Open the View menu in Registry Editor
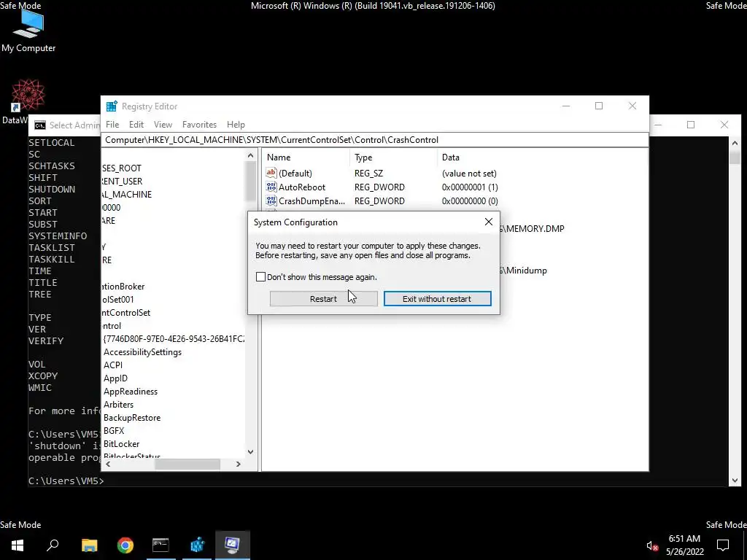The width and height of the screenshot is (747, 560). 163,124
